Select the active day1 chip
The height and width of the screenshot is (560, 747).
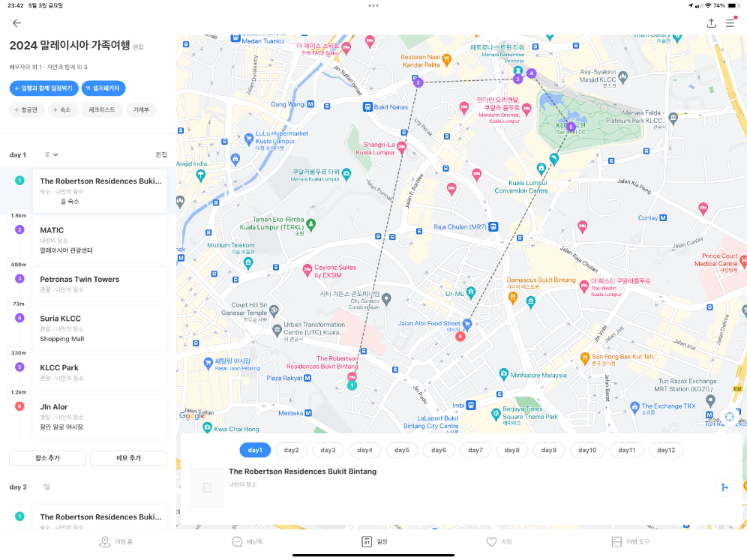point(255,450)
